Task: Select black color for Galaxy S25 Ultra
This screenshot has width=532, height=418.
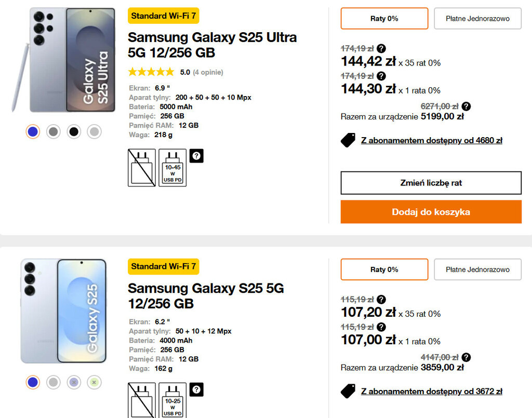Action: coord(74,132)
